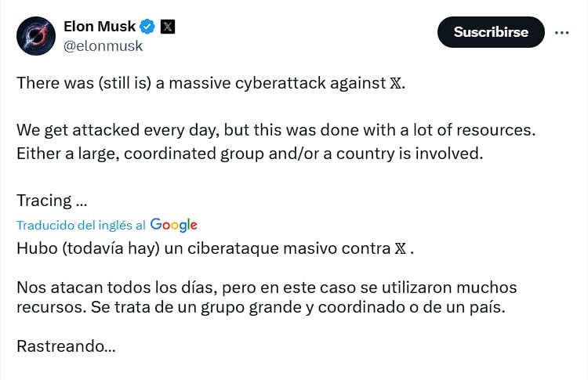Screen dimensions: 588x380
Task: Click the "Traducido del inglés al" label
Action: point(81,225)
